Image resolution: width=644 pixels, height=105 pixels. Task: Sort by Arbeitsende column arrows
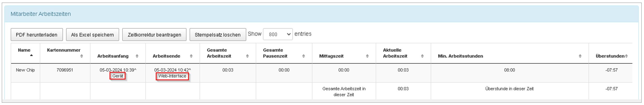pyautogui.click(x=191, y=56)
